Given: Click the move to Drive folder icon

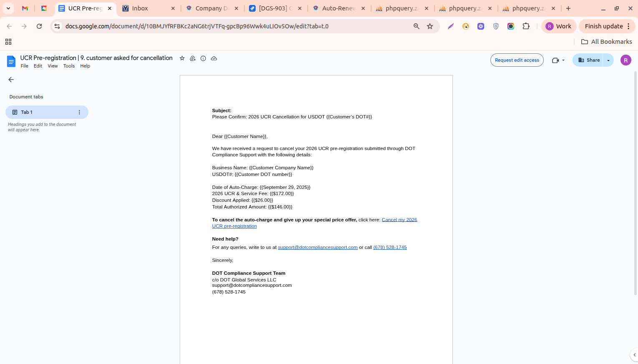Looking at the screenshot, I should (193, 58).
